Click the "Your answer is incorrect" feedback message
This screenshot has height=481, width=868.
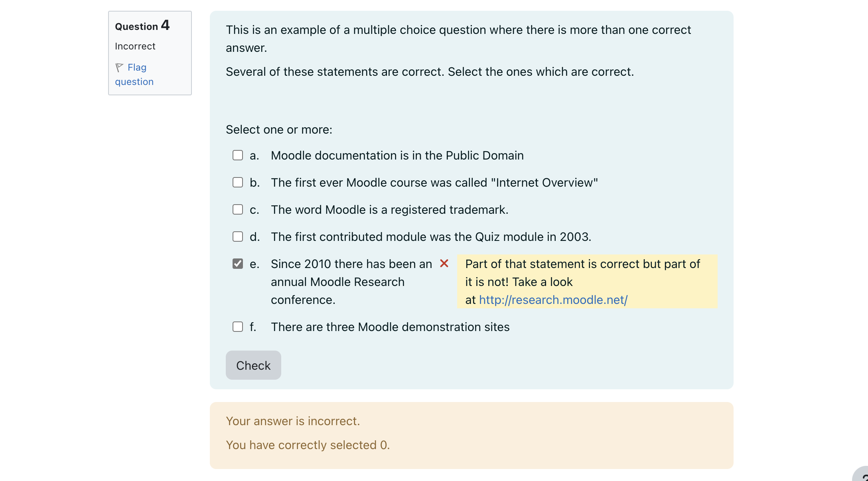click(293, 421)
